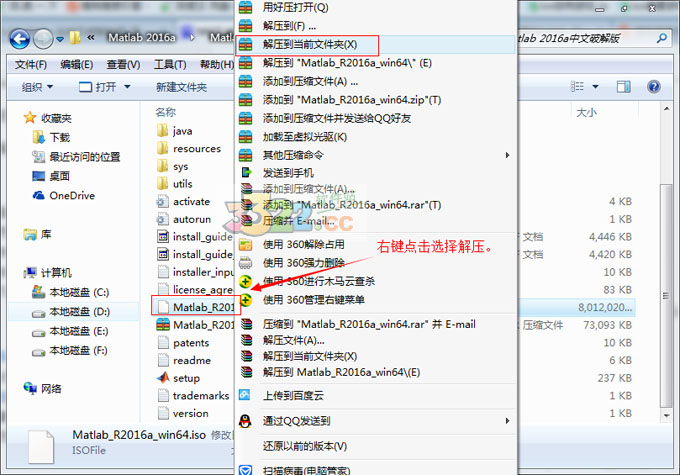Click 新建文件夹 button
The image size is (680, 475).
coord(181,87)
